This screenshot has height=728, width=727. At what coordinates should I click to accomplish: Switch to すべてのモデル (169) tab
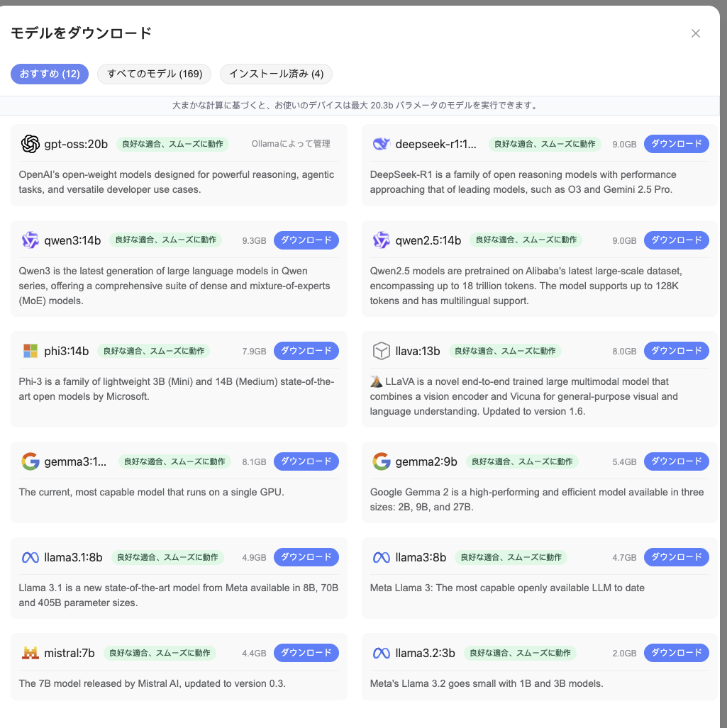(x=154, y=74)
